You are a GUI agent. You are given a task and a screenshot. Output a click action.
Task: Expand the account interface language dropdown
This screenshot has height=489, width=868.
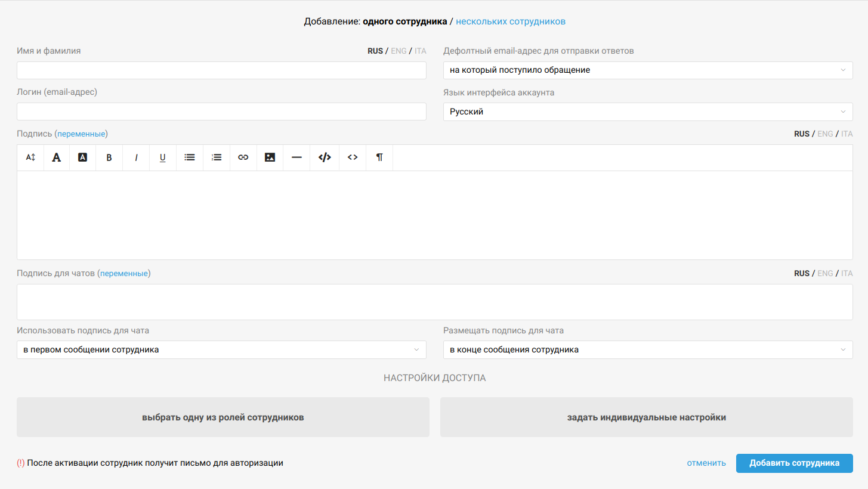[x=647, y=112]
